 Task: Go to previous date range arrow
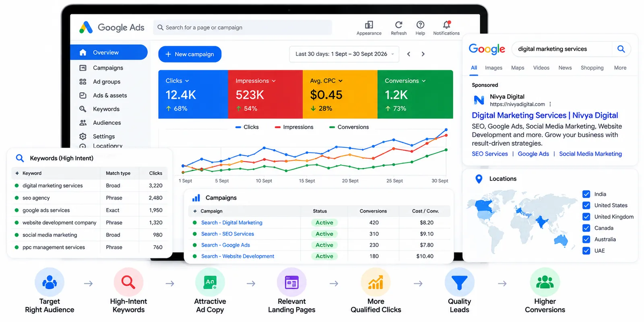pyautogui.click(x=409, y=54)
